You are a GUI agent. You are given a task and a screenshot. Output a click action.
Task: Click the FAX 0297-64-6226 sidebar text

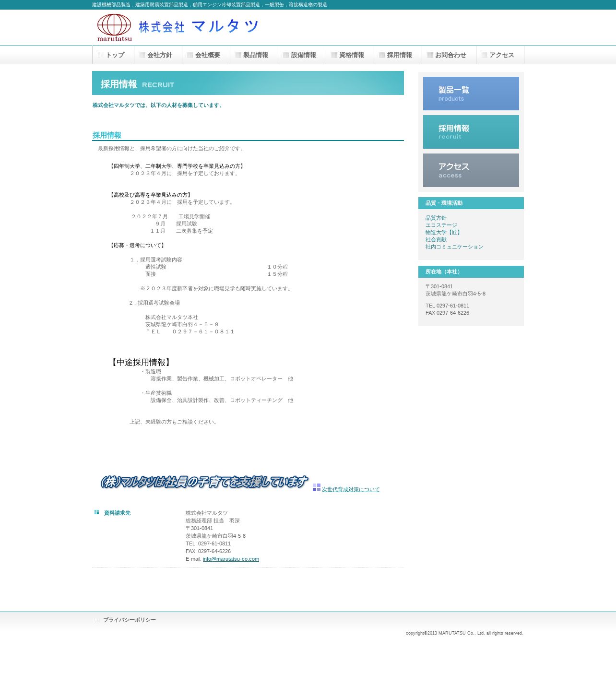point(447,313)
